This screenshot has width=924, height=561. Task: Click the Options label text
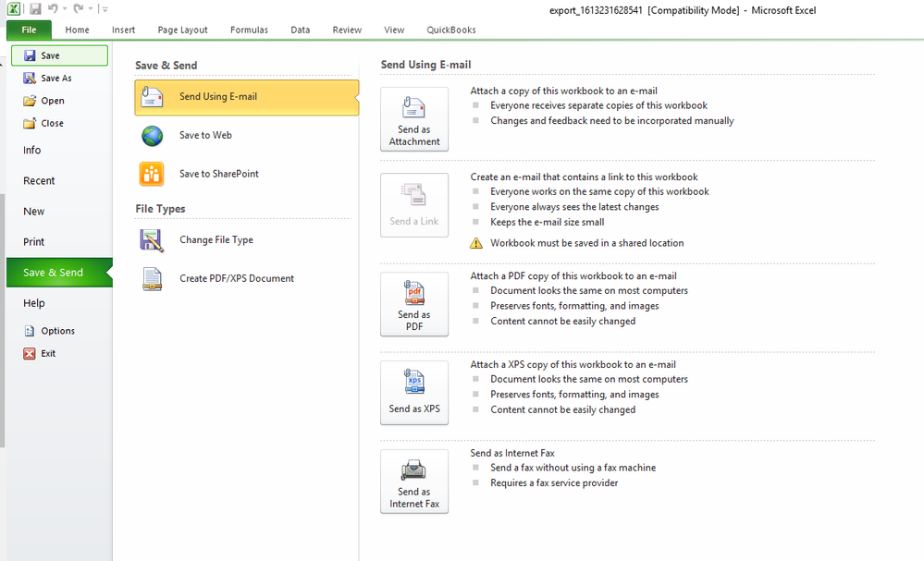click(57, 332)
